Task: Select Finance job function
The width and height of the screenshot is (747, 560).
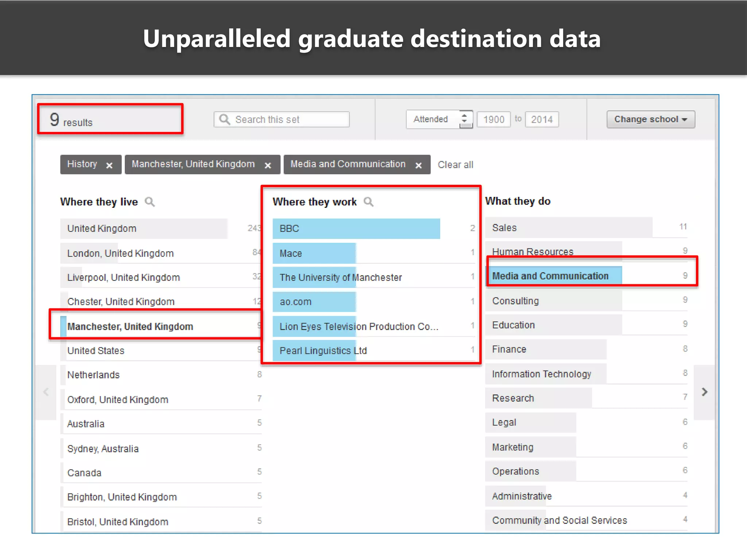Action: (586, 349)
